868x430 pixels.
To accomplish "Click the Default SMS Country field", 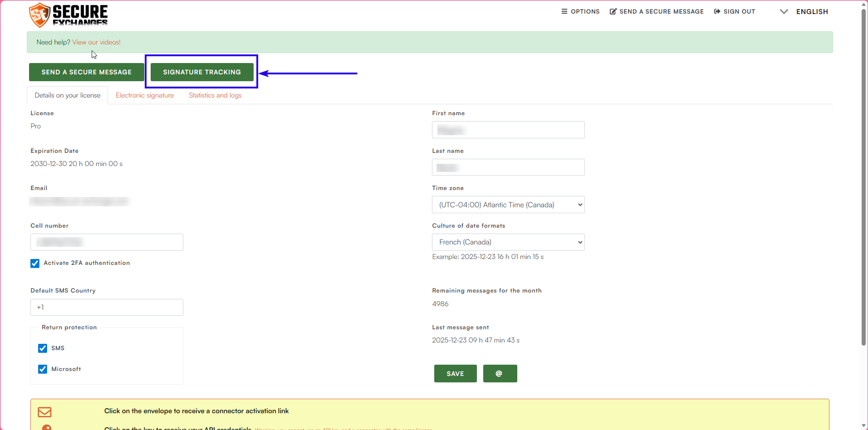I will pos(107,308).
